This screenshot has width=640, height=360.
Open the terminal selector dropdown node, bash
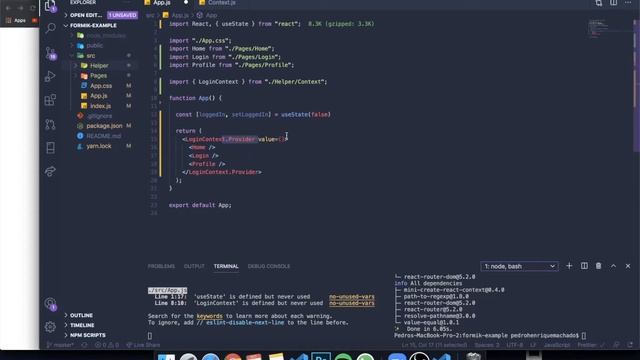519,267
